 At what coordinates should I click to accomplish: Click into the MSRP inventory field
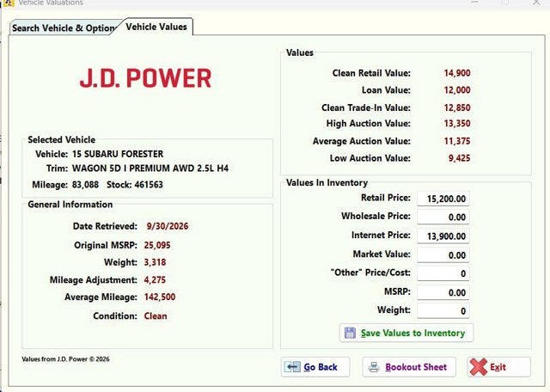(x=443, y=292)
